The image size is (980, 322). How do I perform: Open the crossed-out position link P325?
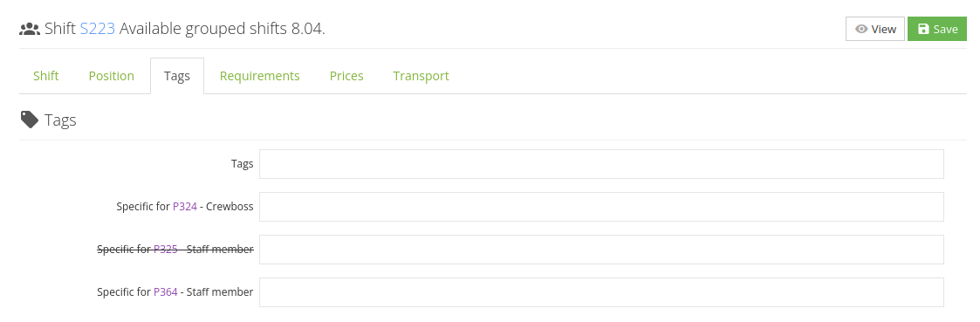166,249
